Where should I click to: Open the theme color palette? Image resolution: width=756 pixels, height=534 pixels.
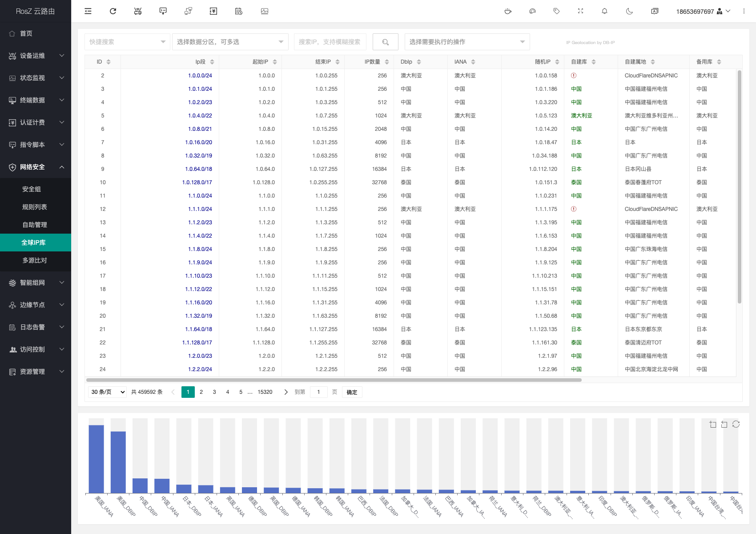[532, 11]
